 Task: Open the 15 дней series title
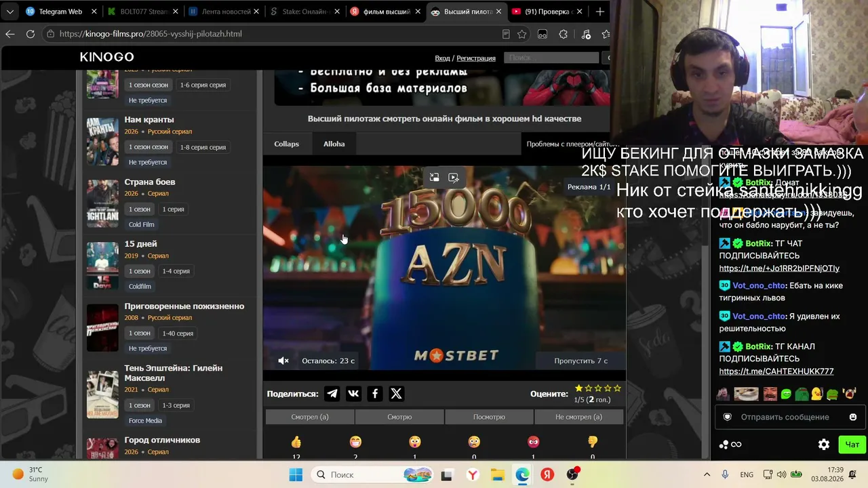coord(140,243)
